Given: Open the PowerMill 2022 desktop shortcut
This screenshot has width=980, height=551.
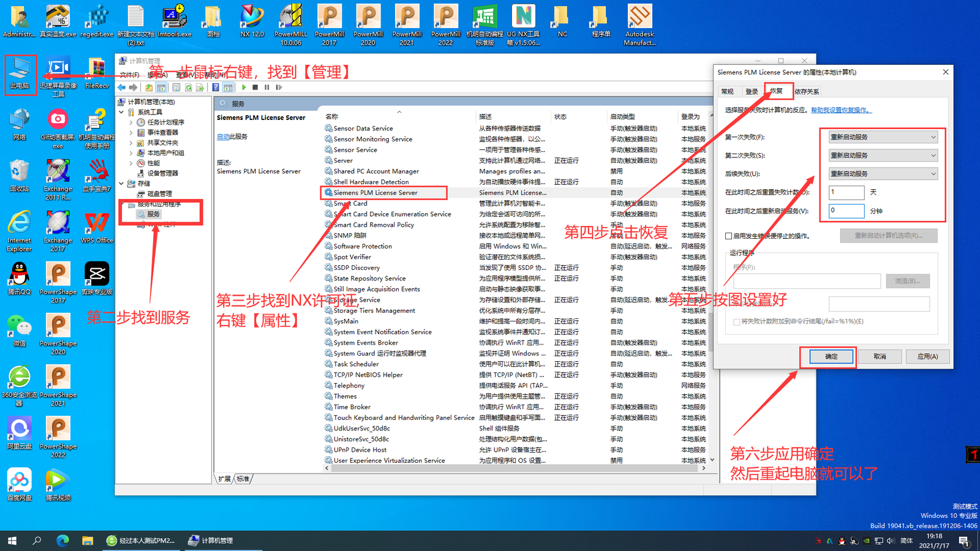Looking at the screenshot, I should coord(446,24).
